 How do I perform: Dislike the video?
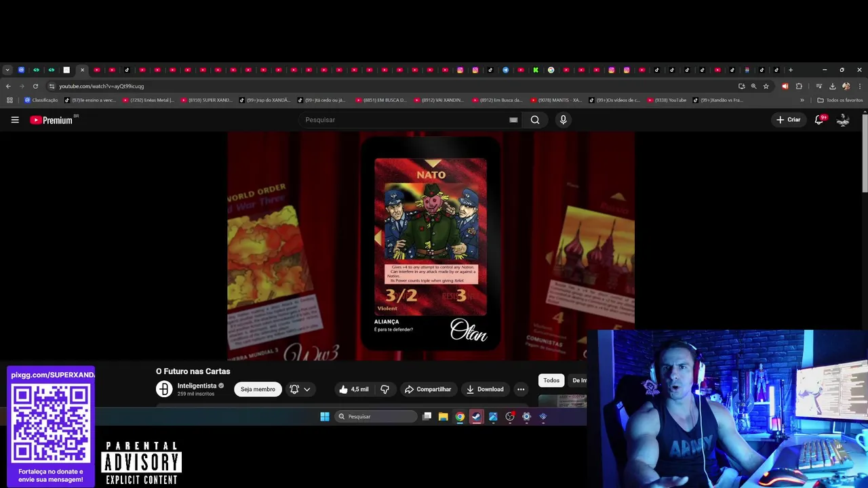[384, 389]
